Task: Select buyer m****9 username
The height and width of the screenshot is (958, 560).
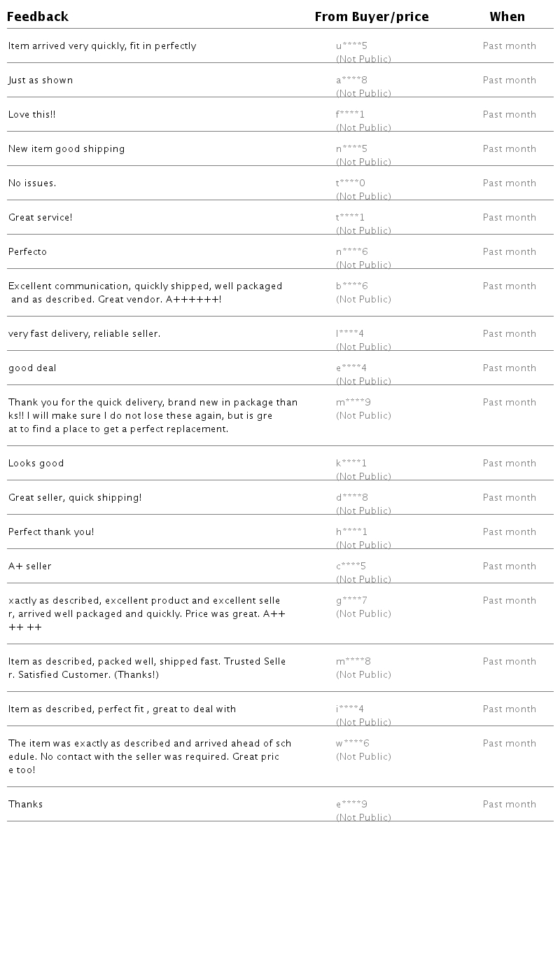Action: [353, 403]
